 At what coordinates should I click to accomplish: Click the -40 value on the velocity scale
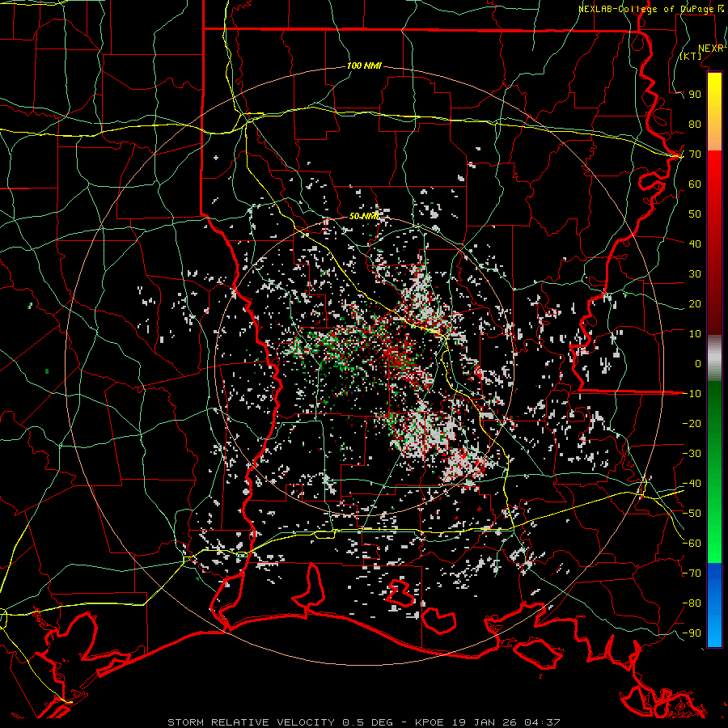pyautogui.click(x=692, y=484)
